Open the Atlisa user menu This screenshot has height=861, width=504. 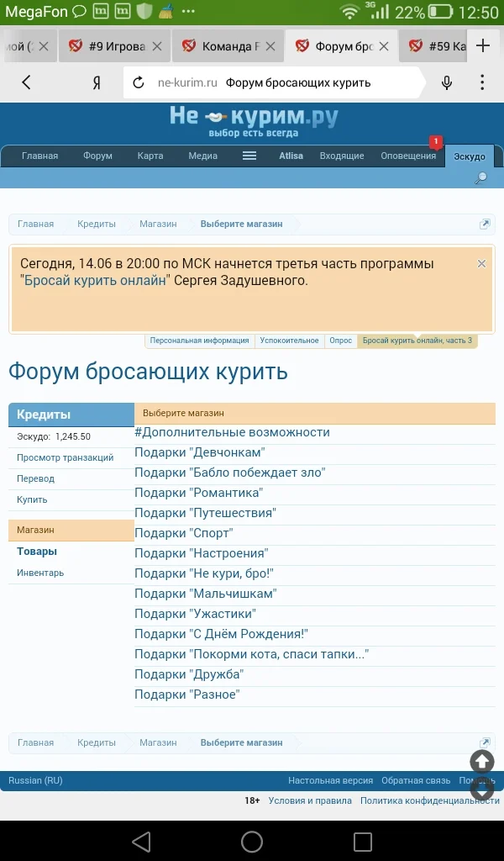[x=291, y=156]
